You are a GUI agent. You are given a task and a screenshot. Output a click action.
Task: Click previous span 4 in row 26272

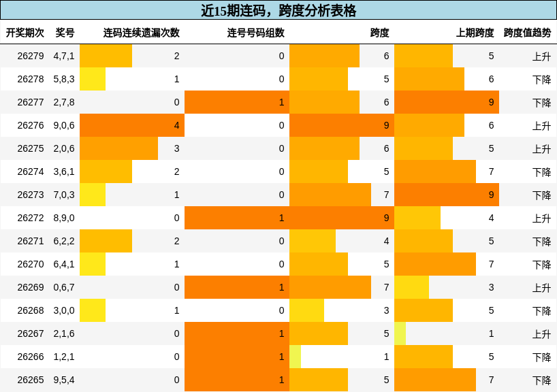coord(491,218)
